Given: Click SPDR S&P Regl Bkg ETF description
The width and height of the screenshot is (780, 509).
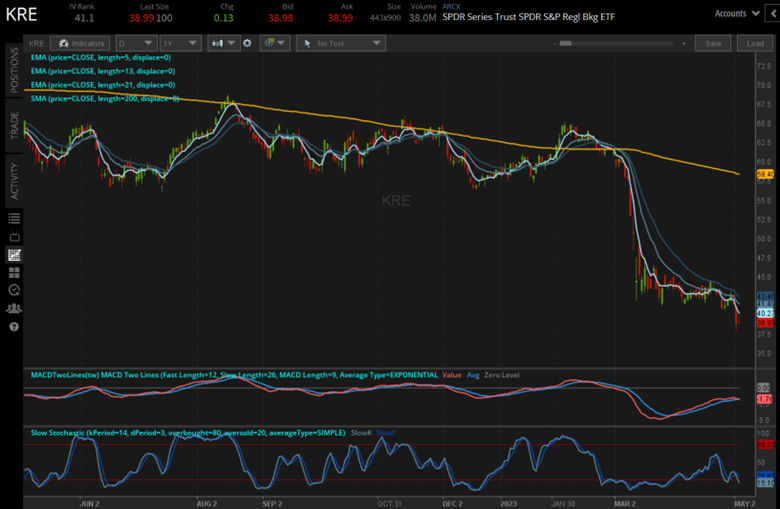Looking at the screenshot, I should pos(528,17).
